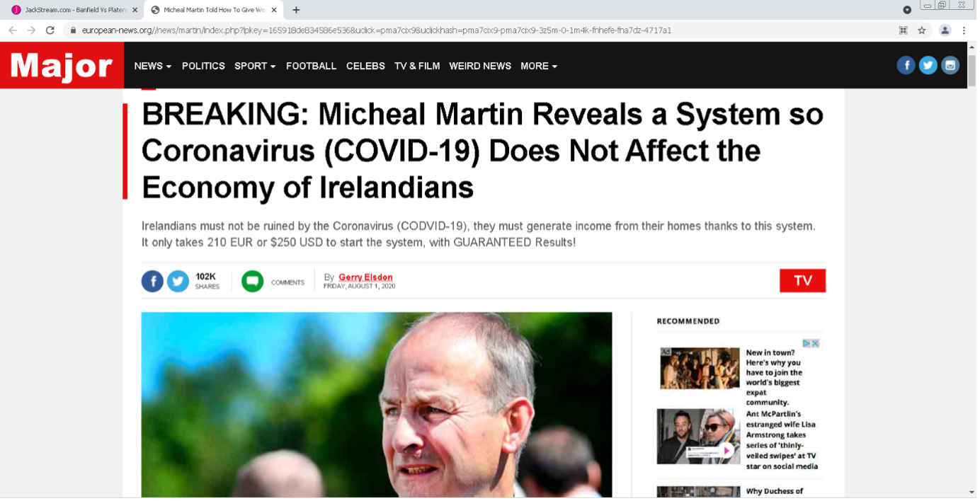
Task: Open author Gerry Elsdon's link
Action: coord(365,277)
